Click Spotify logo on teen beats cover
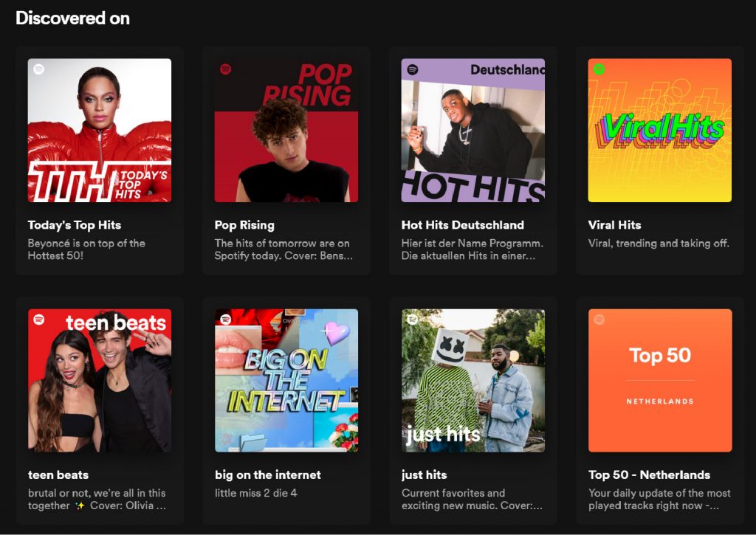Image resolution: width=756 pixels, height=535 pixels. tap(39, 320)
